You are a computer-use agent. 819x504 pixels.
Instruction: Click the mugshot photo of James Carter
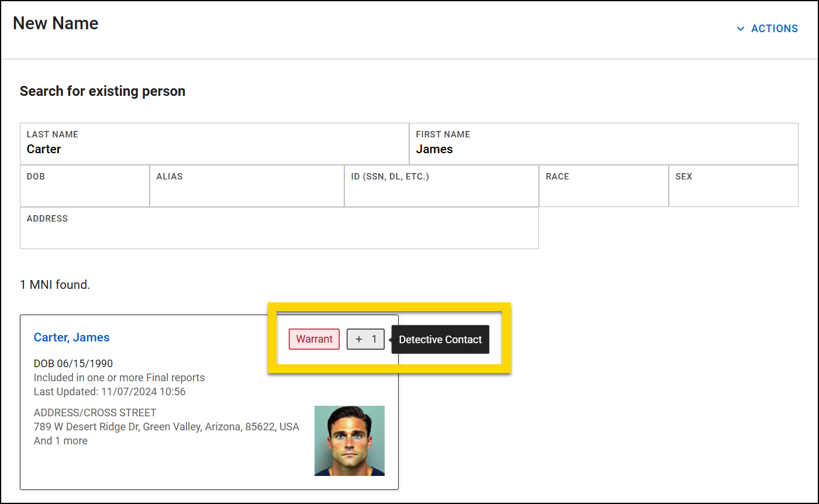pos(350,441)
